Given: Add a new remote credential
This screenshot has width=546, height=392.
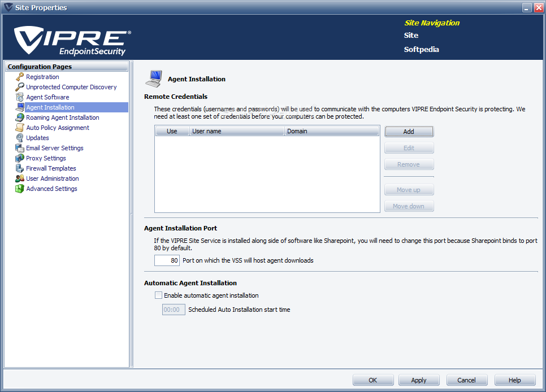Looking at the screenshot, I should pos(409,131).
